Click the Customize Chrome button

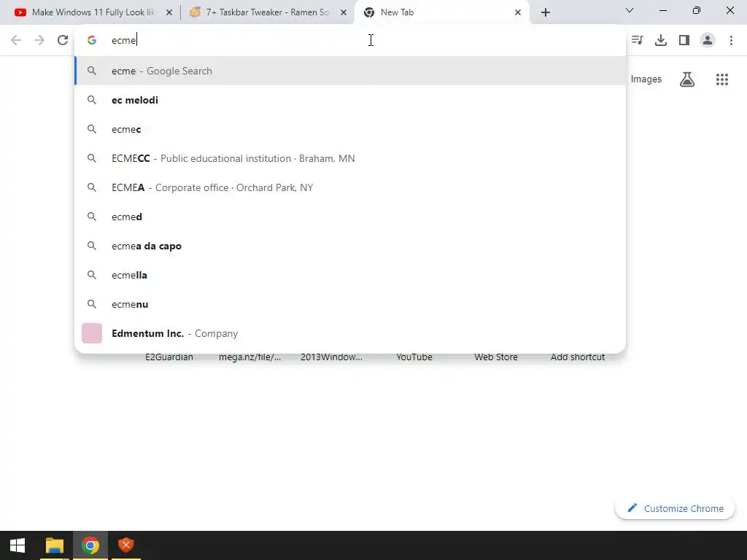pos(675,508)
